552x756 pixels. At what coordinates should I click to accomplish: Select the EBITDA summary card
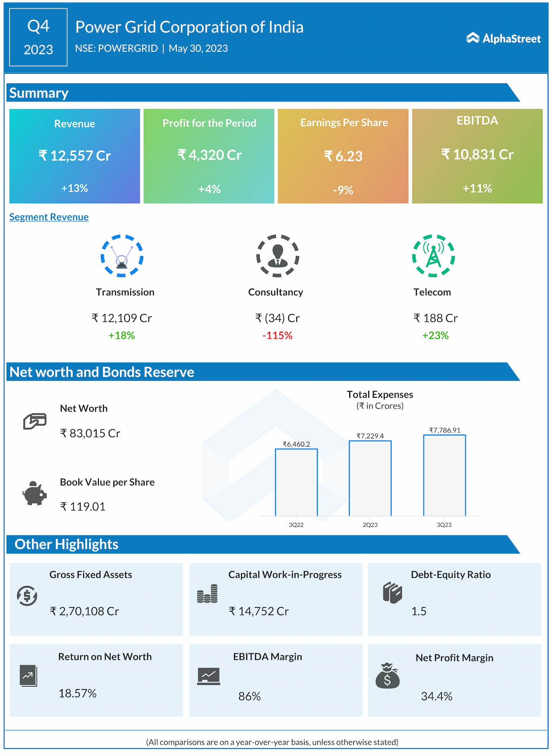coord(477,156)
